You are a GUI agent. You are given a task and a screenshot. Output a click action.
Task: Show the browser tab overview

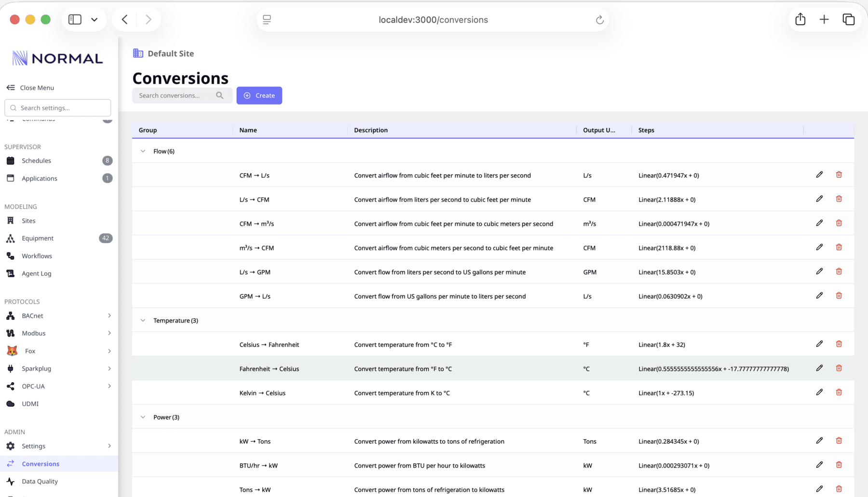click(848, 19)
